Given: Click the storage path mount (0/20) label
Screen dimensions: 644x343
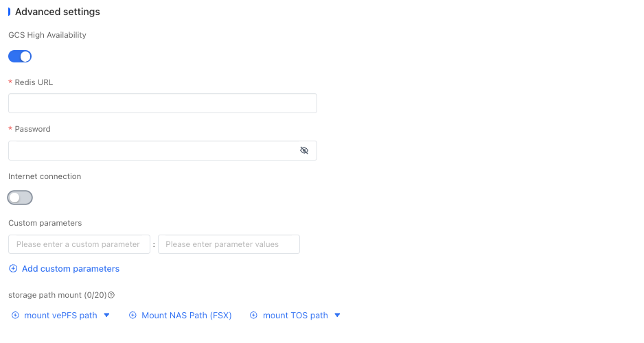Looking at the screenshot, I should pos(57,295).
